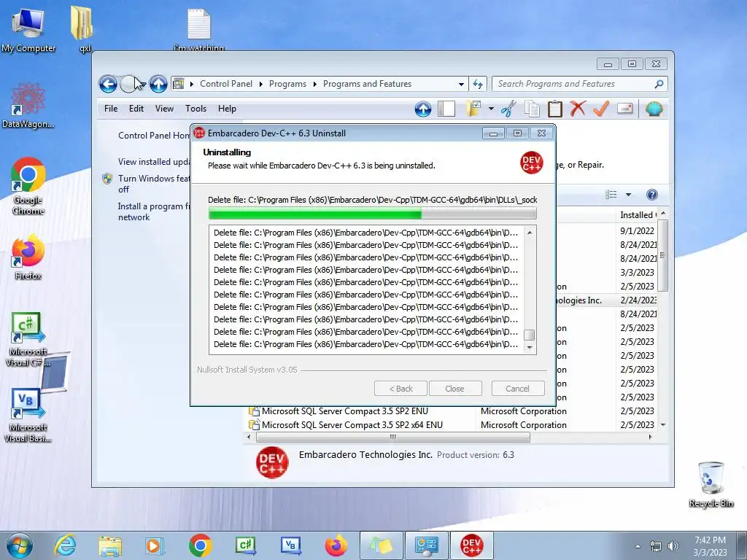The height and width of the screenshot is (560, 747).
Task: Open the Recycle Bin
Action: click(x=711, y=484)
